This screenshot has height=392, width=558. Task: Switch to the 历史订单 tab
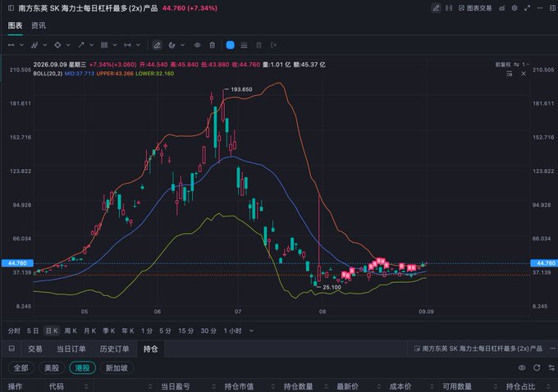pos(114,349)
